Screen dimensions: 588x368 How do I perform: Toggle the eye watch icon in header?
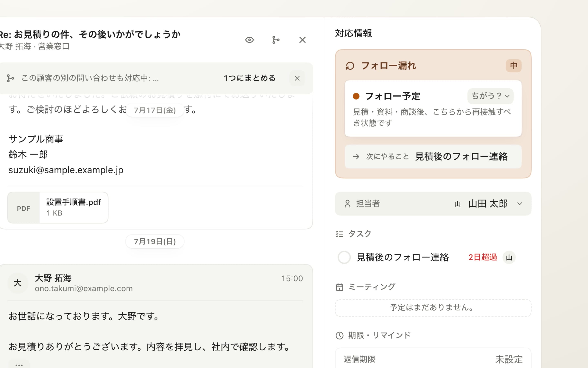(249, 40)
